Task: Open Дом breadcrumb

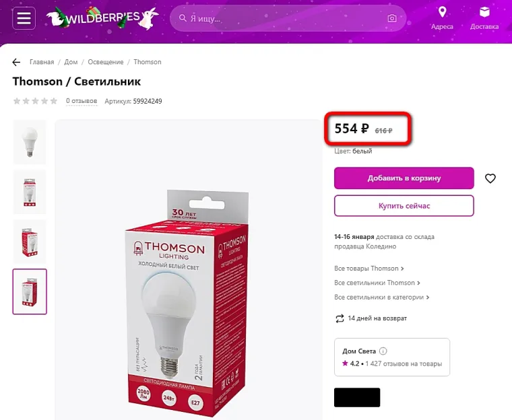Action: click(x=71, y=62)
